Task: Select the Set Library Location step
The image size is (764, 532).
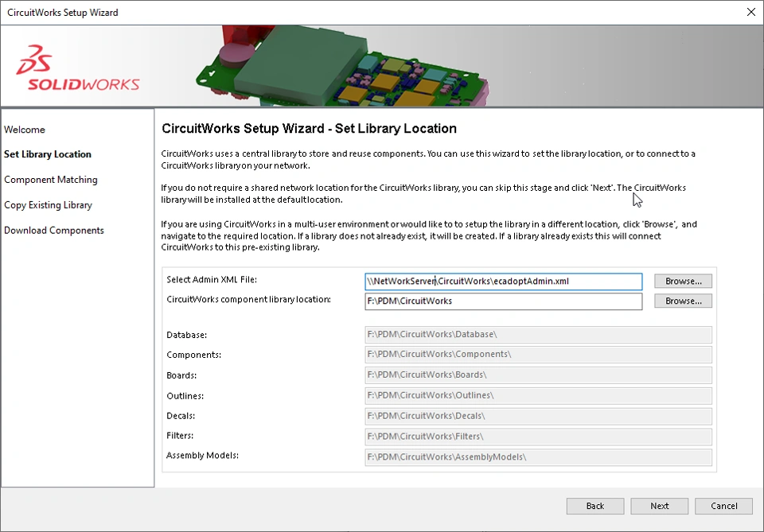Action: (48, 154)
